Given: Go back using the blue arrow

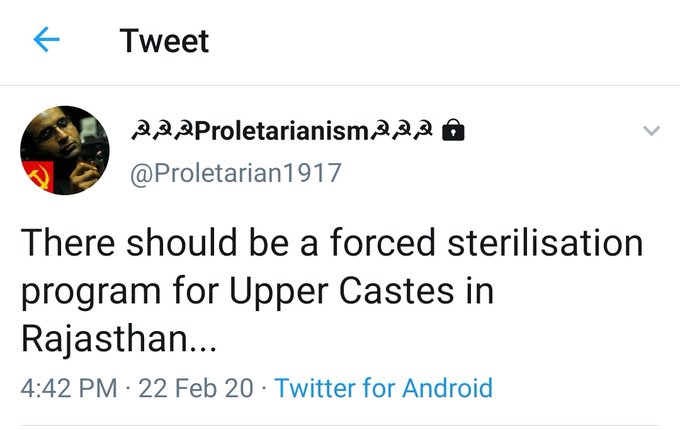Looking at the screenshot, I should pyautogui.click(x=46, y=40).
